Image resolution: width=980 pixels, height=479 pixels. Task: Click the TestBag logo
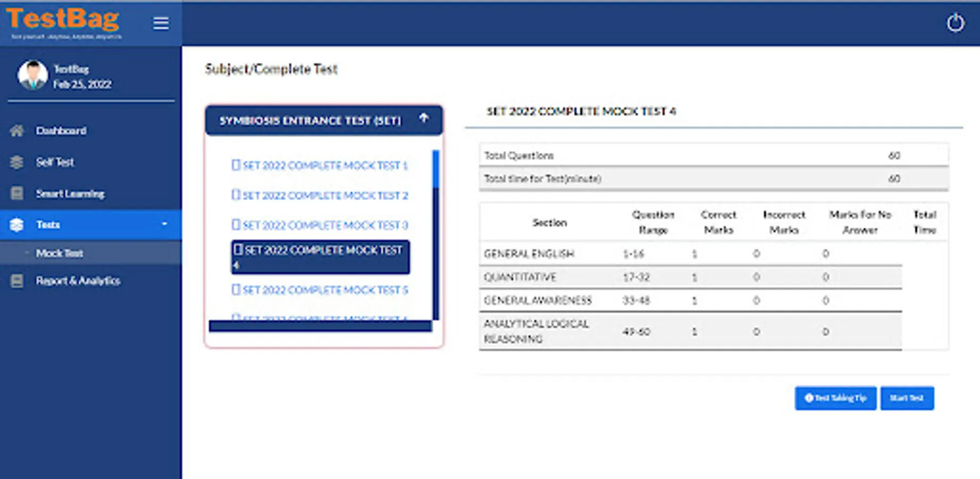tap(63, 23)
